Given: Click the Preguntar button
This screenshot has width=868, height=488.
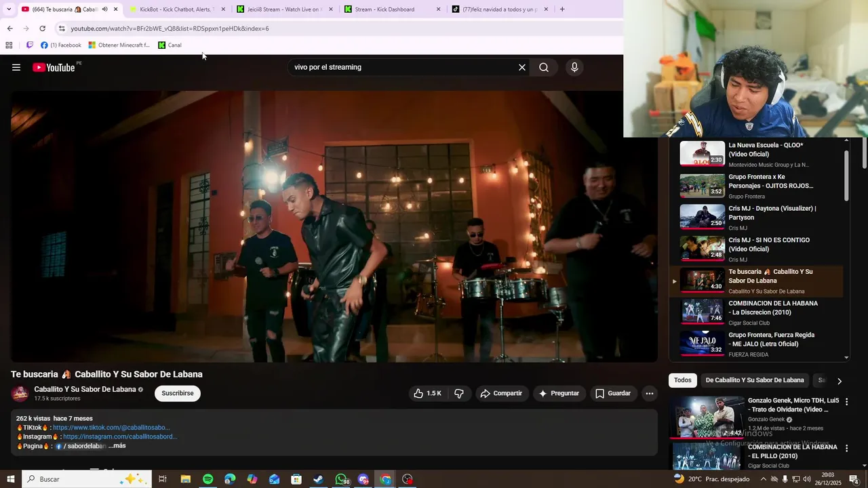Looking at the screenshot, I should (559, 393).
